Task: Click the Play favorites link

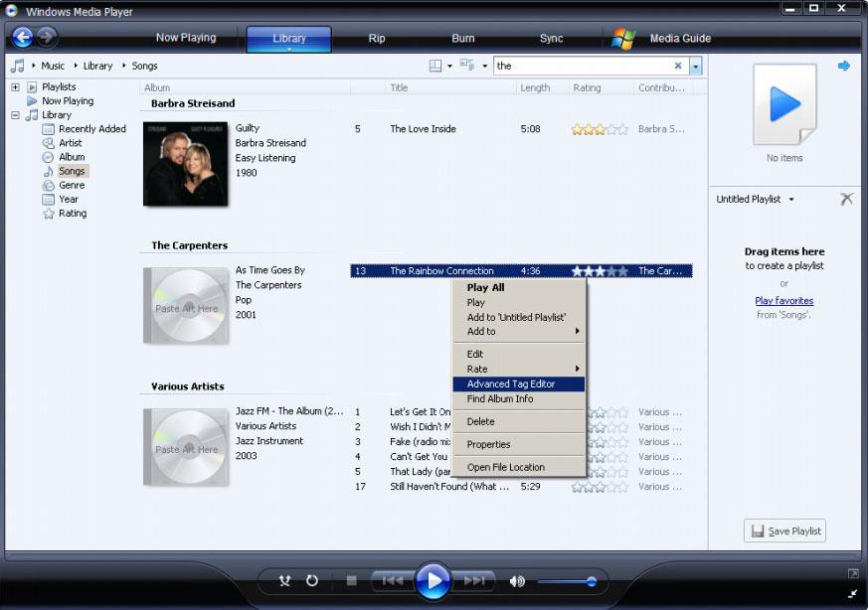Action: click(783, 301)
